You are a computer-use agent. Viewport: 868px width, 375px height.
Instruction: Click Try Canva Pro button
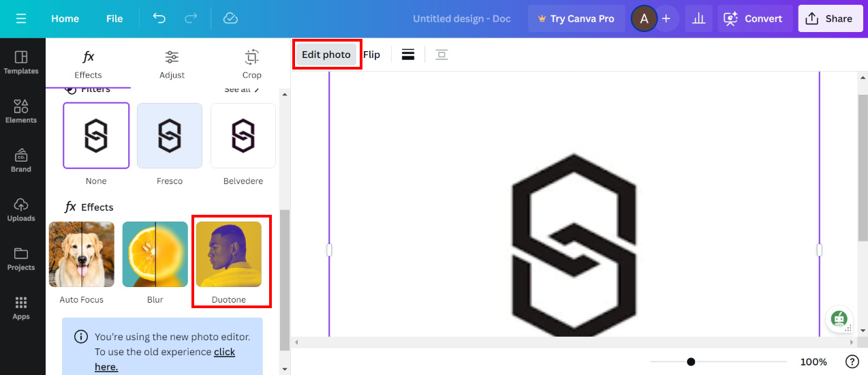point(576,18)
